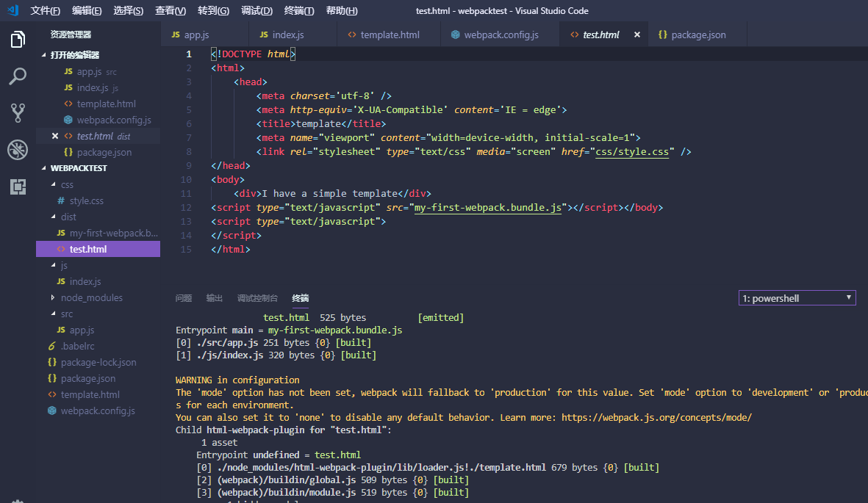Open the 选择(S) menu

click(x=129, y=10)
